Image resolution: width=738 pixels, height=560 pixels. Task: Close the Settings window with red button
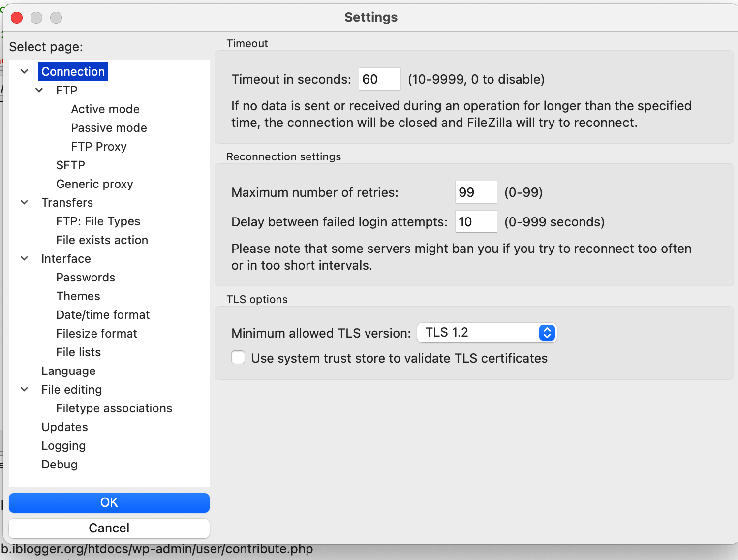(x=17, y=18)
